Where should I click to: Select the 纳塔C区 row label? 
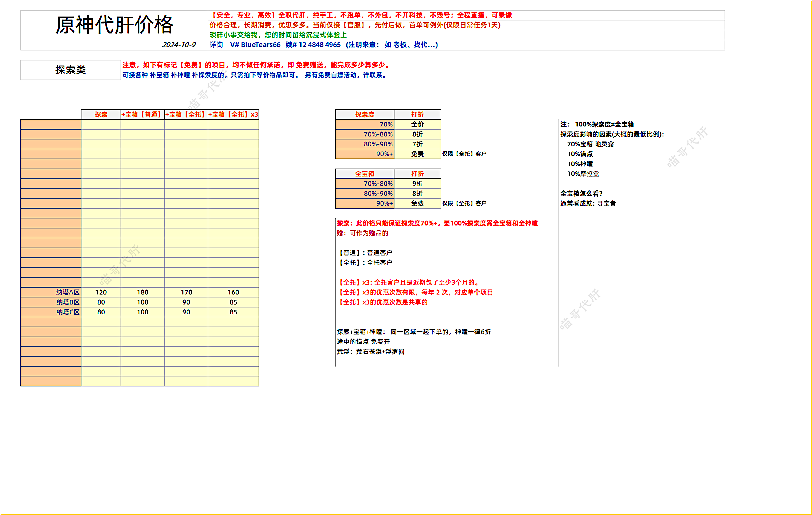[68, 312]
